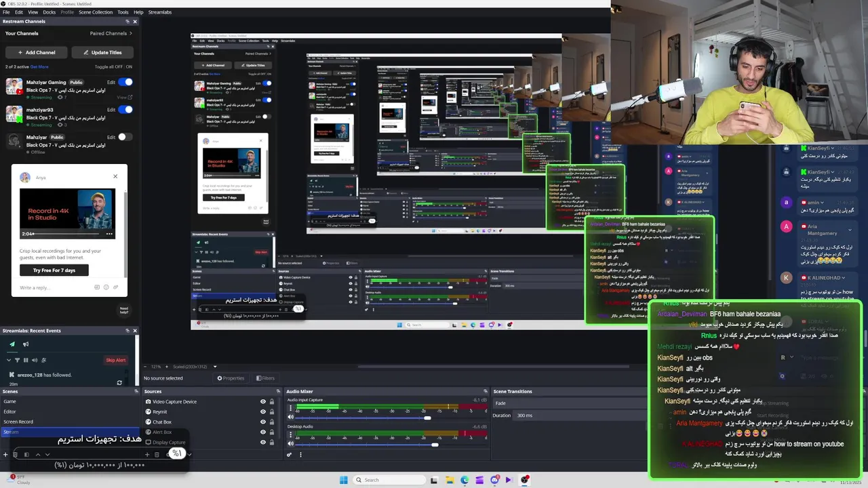
Task: Open Audio Input Capture options menu
Action: [x=291, y=409]
